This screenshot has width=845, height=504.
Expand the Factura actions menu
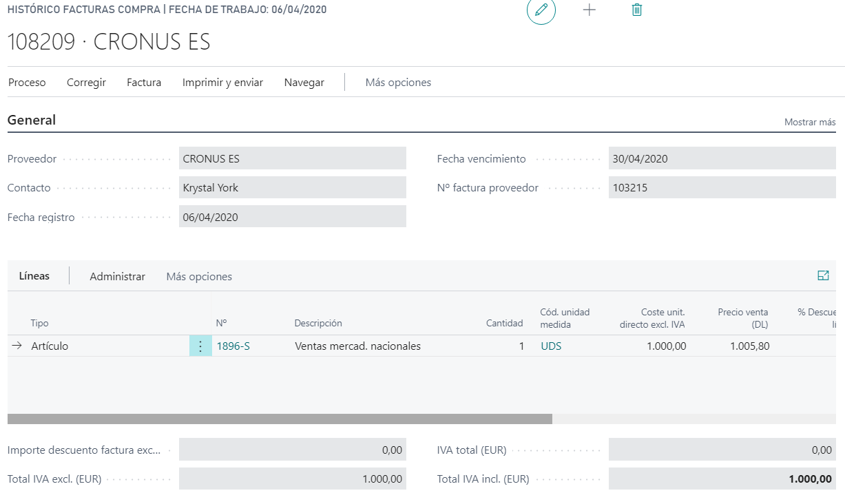144,83
